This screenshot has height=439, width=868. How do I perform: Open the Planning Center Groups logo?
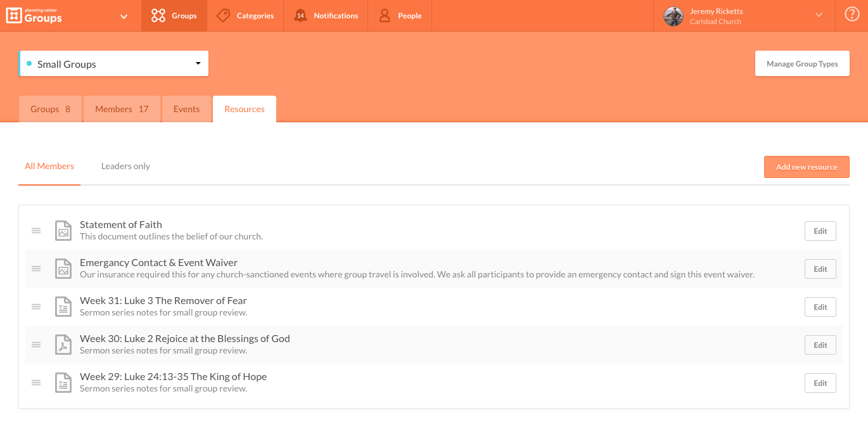click(34, 15)
